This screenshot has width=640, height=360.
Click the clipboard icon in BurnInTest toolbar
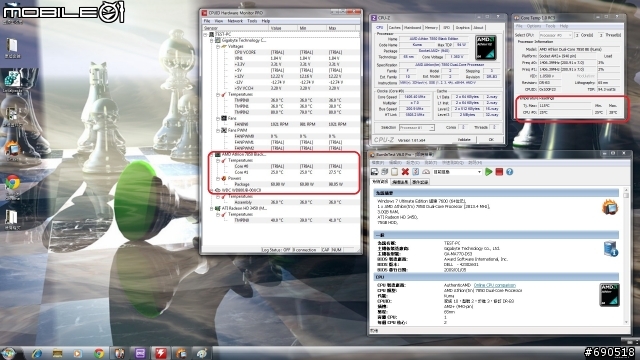click(394, 172)
